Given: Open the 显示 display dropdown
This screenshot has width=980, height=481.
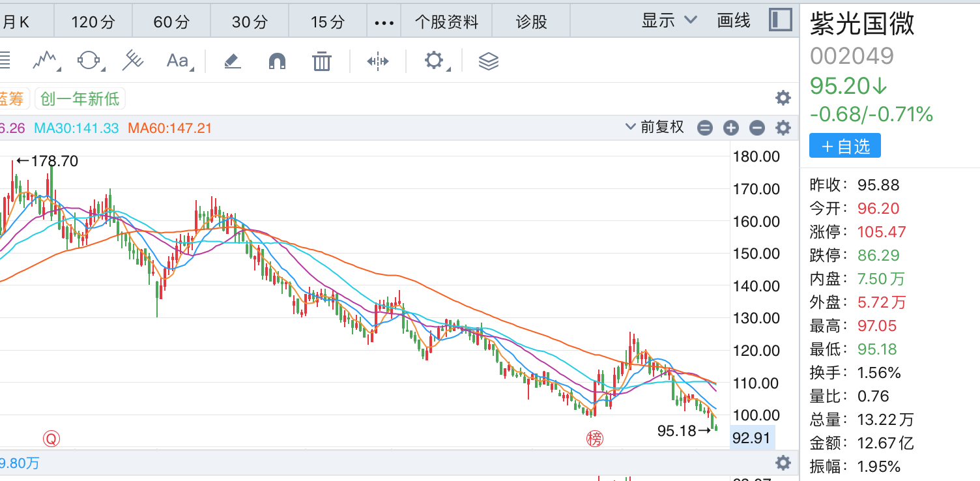Looking at the screenshot, I should point(669,21).
